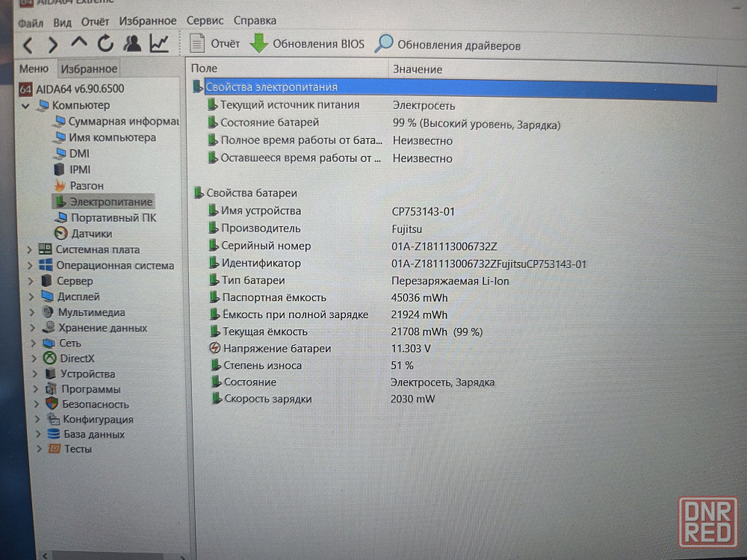747x560 pixels.
Task: Expand the Системная плата tree node
Action: pos(29,250)
